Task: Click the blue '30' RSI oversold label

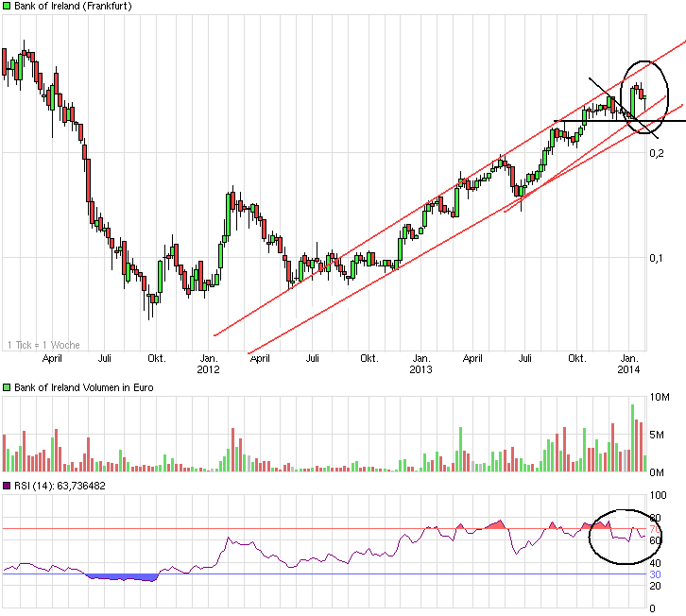Action: click(x=655, y=574)
